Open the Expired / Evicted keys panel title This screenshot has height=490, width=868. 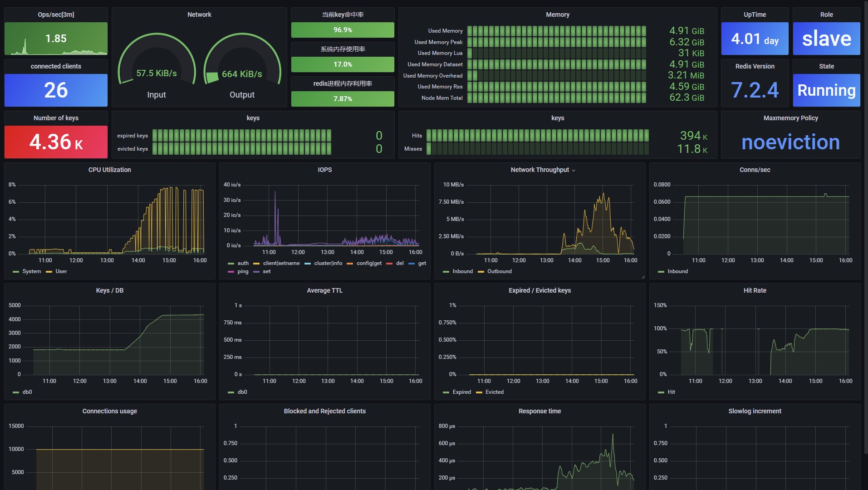tap(539, 290)
